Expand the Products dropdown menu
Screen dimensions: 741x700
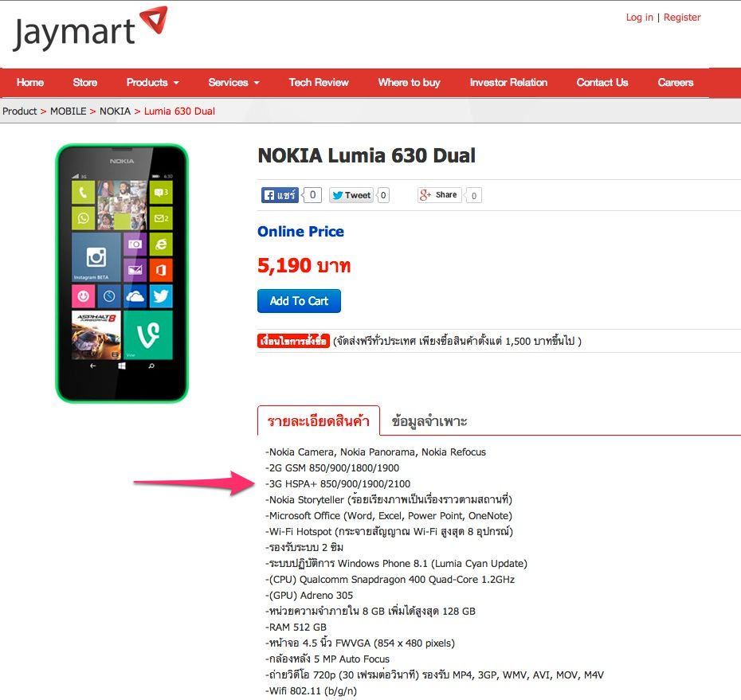pyautogui.click(x=153, y=82)
